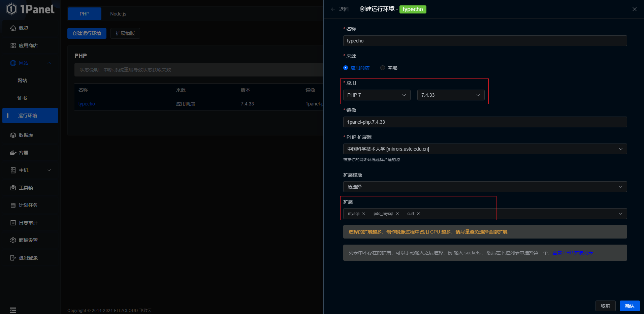Remove the mysqli extension tag
Image resolution: width=644 pixels, height=314 pixels.
click(x=364, y=214)
